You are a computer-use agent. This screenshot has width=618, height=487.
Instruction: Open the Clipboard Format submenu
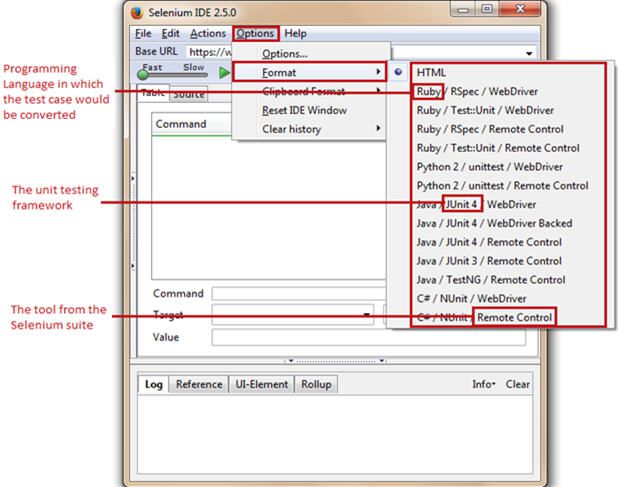pos(309,91)
